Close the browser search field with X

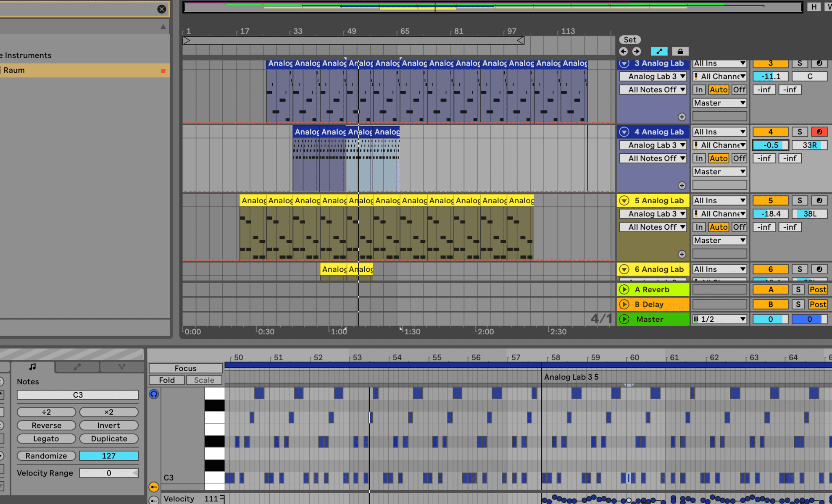161,9
